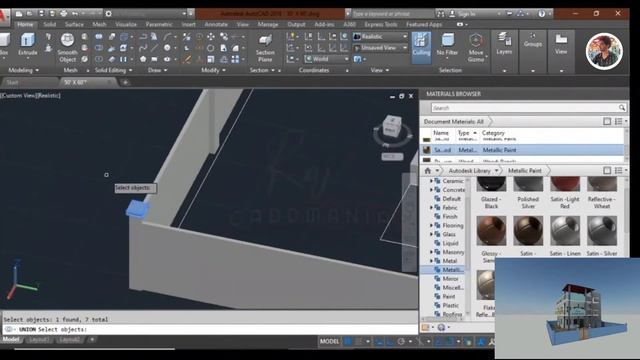
Task: Click the Document Materials: All filter
Action: (453, 122)
